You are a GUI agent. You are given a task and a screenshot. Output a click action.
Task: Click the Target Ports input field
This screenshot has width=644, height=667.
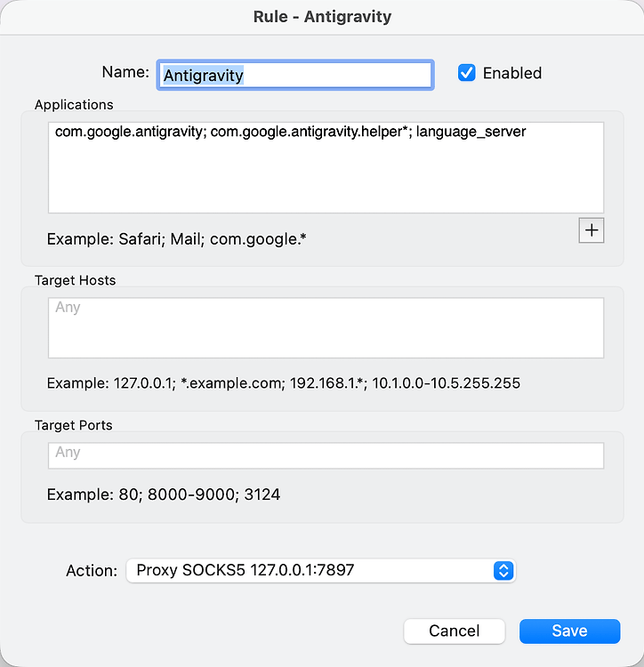point(326,455)
